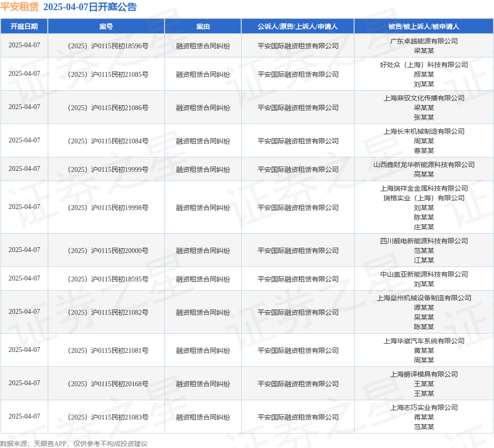Click 颜某某 in the 好处众 row
Screen dimensions: 494x448
(x=424, y=75)
